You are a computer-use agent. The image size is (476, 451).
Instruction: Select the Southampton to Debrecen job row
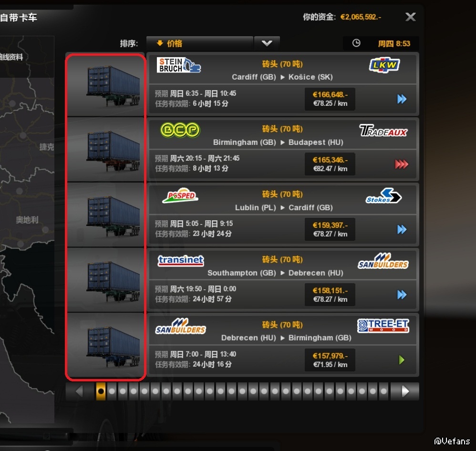pyautogui.click(x=282, y=279)
